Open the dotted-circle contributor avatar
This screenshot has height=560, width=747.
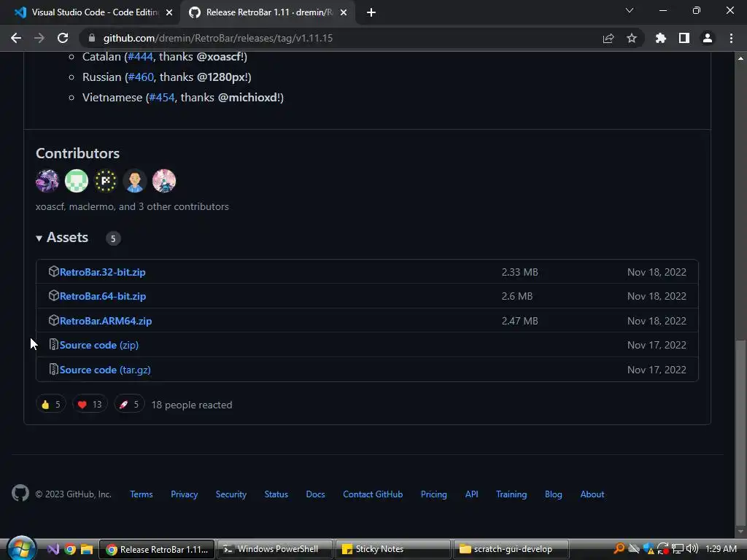(x=105, y=181)
